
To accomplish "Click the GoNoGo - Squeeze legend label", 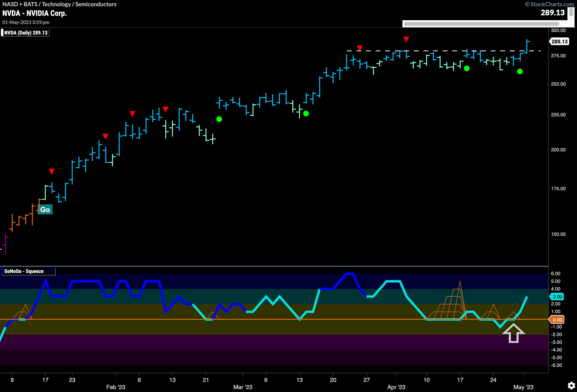I will (x=28, y=271).
